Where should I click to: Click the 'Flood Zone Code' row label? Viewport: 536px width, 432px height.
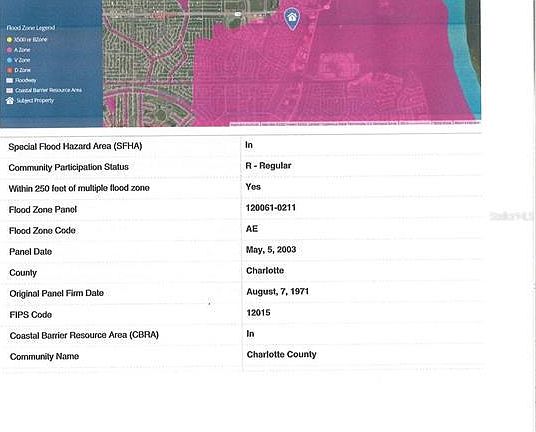tap(42, 231)
